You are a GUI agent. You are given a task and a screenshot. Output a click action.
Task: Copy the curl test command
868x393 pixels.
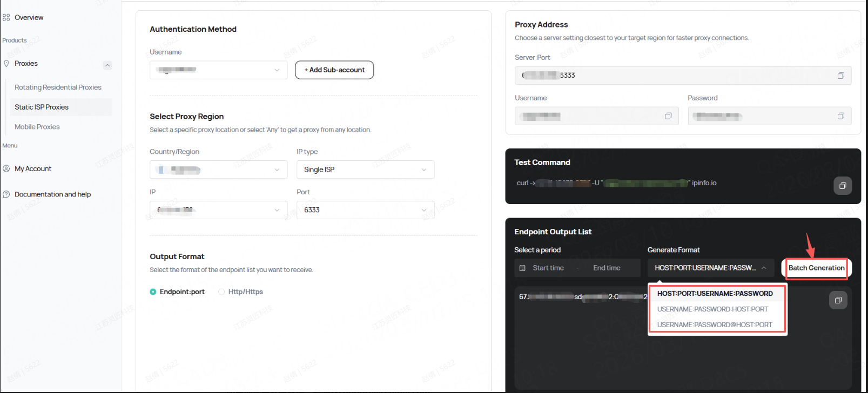click(x=842, y=186)
